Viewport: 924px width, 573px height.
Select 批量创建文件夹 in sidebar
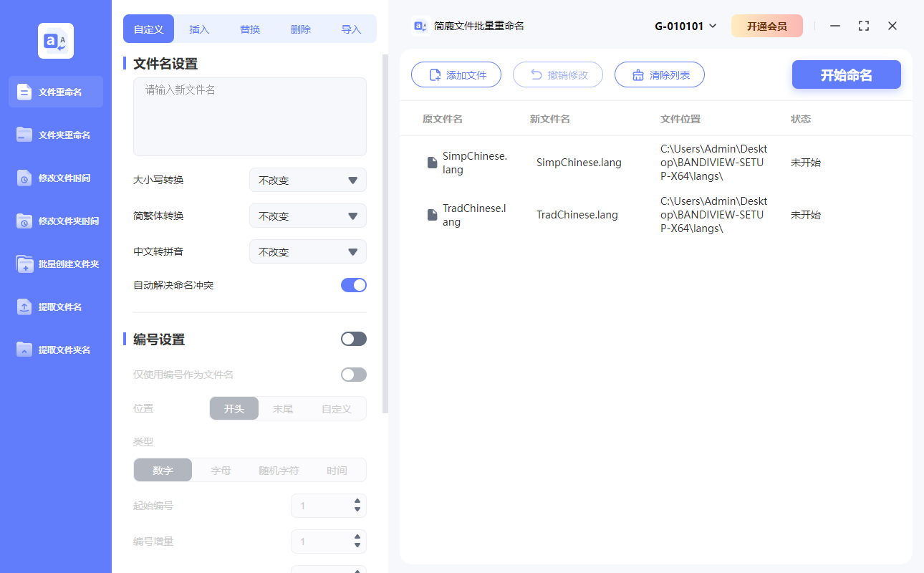[55, 264]
